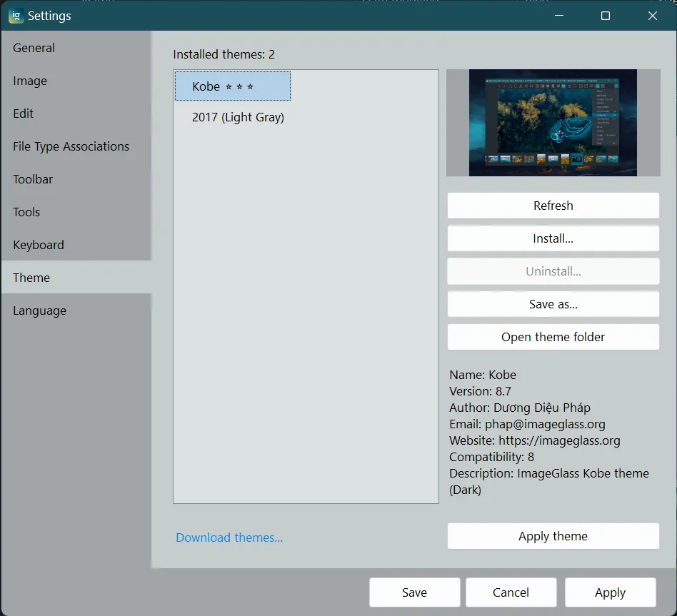677x616 pixels.
Task: Click the Uninstall... button
Action: coord(553,271)
